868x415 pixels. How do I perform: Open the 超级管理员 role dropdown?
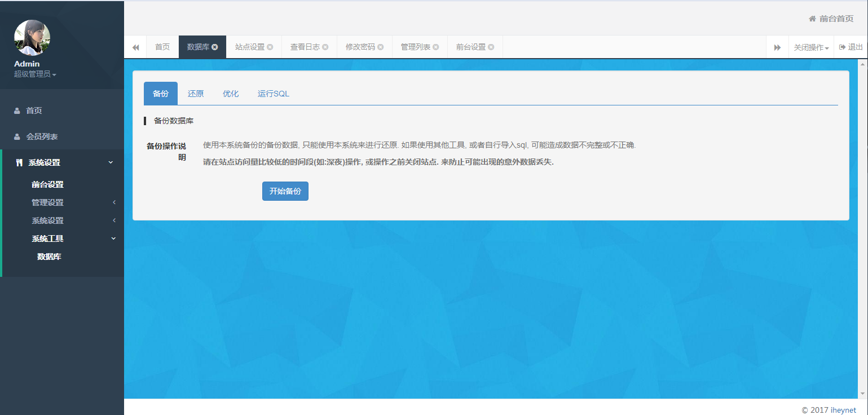pos(34,74)
